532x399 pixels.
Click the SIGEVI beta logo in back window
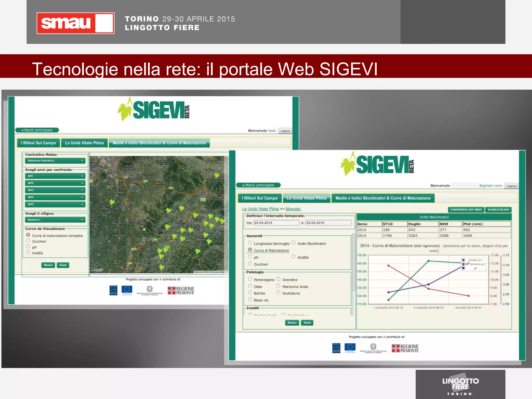tap(153, 110)
